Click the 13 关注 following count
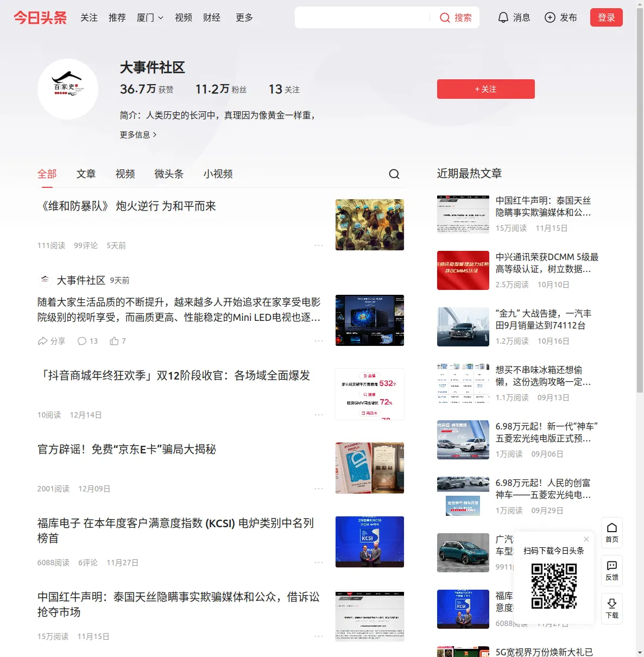The image size is (644, 657). [x=284, y=89]
